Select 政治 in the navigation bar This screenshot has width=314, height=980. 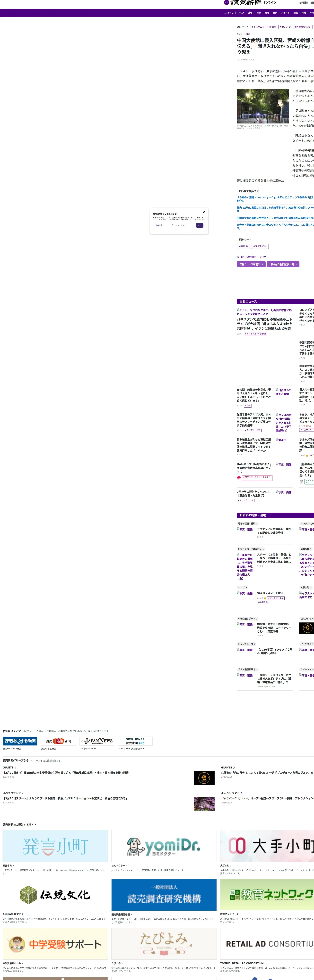[x=267, y=13]
